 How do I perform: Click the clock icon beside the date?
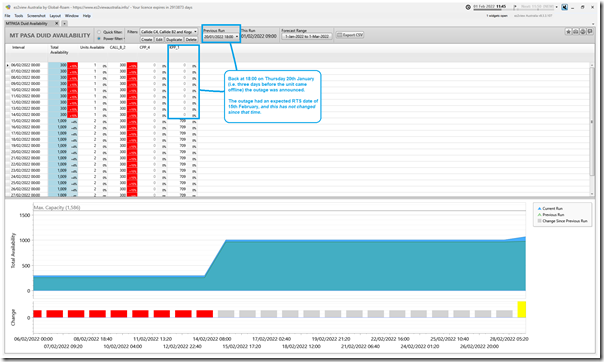point(468,7)
